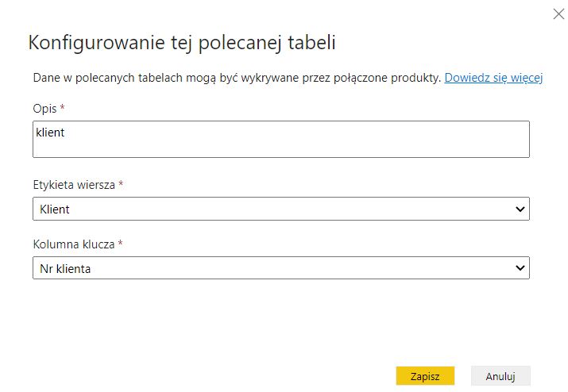This screenshot has width=568, height=392.
Task: Focus the Opis description text box
Action: pyautogui.click(x=280, y=140)
